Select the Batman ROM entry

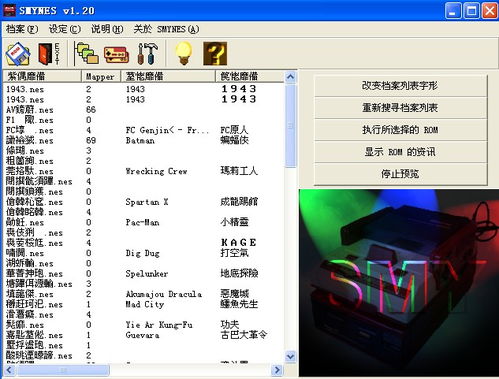143,141
